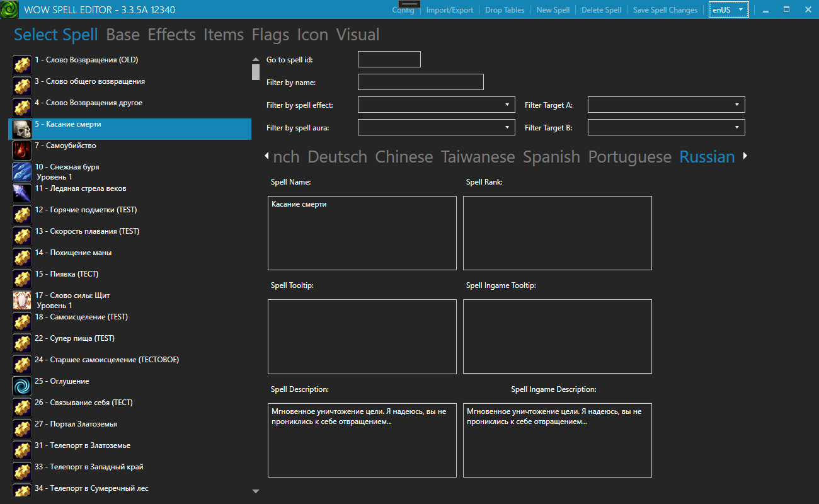The width and height of the screenshot is (819, 504).
Task: Open the Config menu
Action: tap(403, 10)
